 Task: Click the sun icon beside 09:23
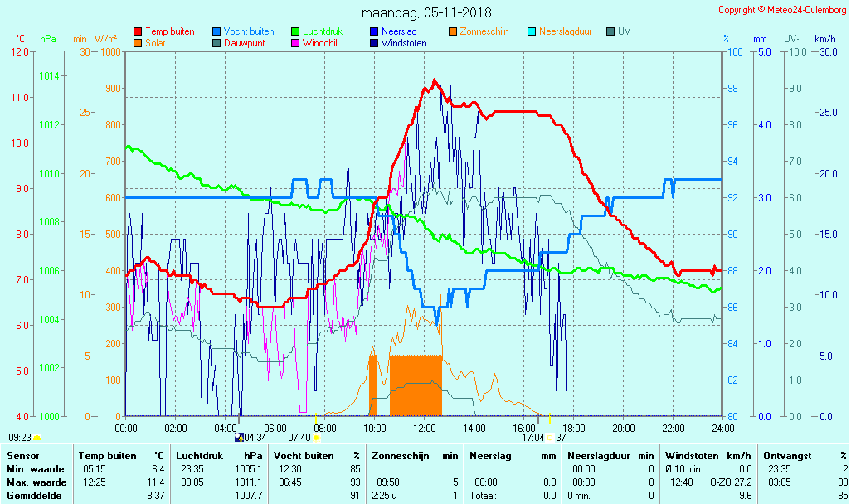[36, 437]
